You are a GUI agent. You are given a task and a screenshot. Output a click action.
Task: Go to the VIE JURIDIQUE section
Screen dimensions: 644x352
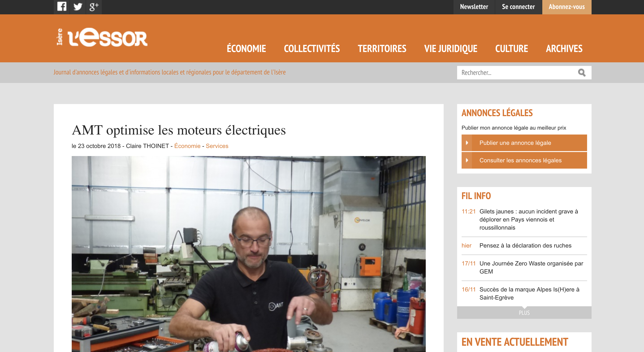[451, 48]
